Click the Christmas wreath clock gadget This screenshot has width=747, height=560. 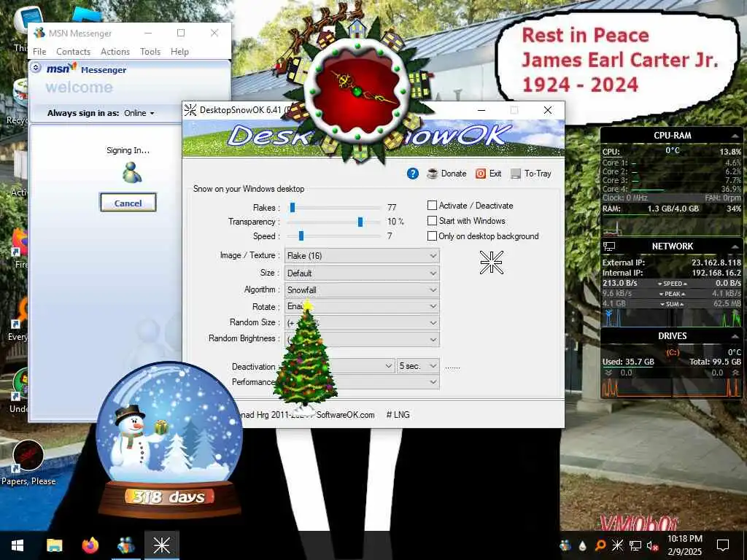(357, 90)
